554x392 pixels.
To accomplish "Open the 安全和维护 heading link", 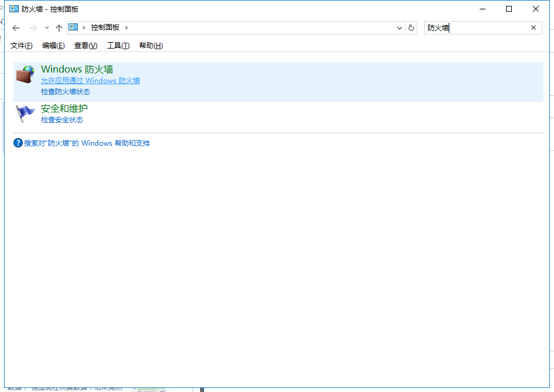I will coord(64,108).
